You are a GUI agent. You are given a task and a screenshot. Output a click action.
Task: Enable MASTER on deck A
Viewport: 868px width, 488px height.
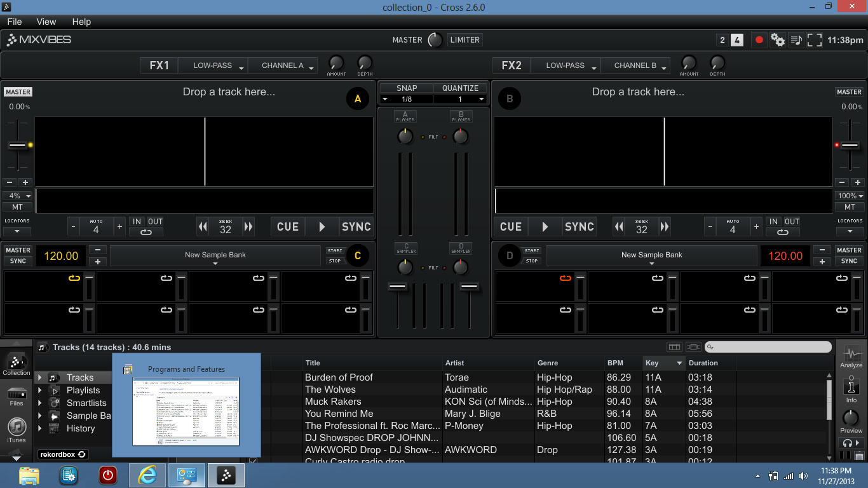pyautogui.click(x=18, y=91)
